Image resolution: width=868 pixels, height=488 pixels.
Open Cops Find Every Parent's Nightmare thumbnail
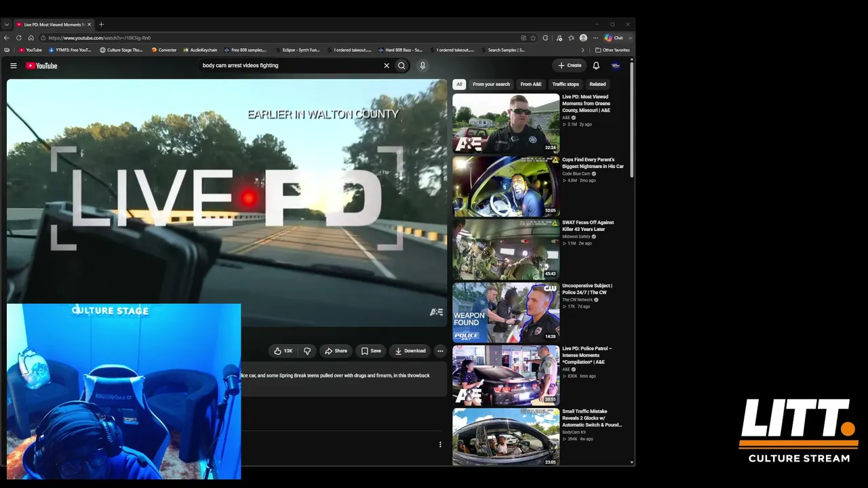tap(506, 186)
